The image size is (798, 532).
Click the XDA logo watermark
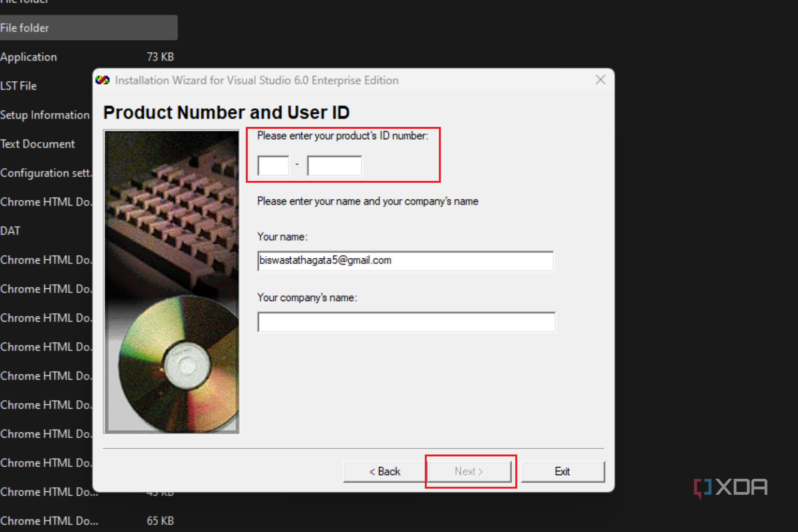(x=730, y=488)
